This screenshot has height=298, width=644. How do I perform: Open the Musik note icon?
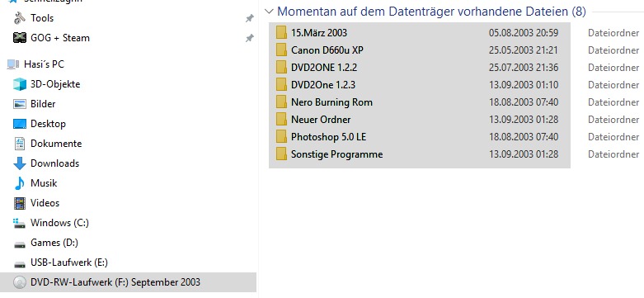click(x=19, y=183)
